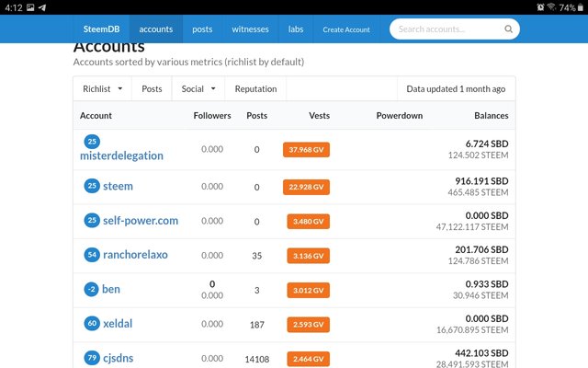Click xeldal's reputation badge 60
This screenshot has width=588, height=368.
pos(92,324)
